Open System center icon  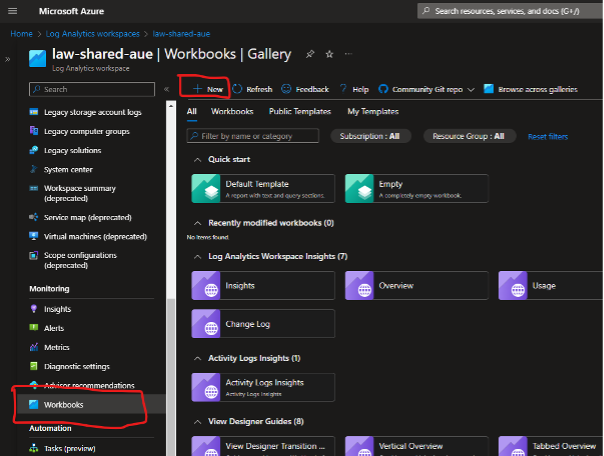[x=34, y=169]
